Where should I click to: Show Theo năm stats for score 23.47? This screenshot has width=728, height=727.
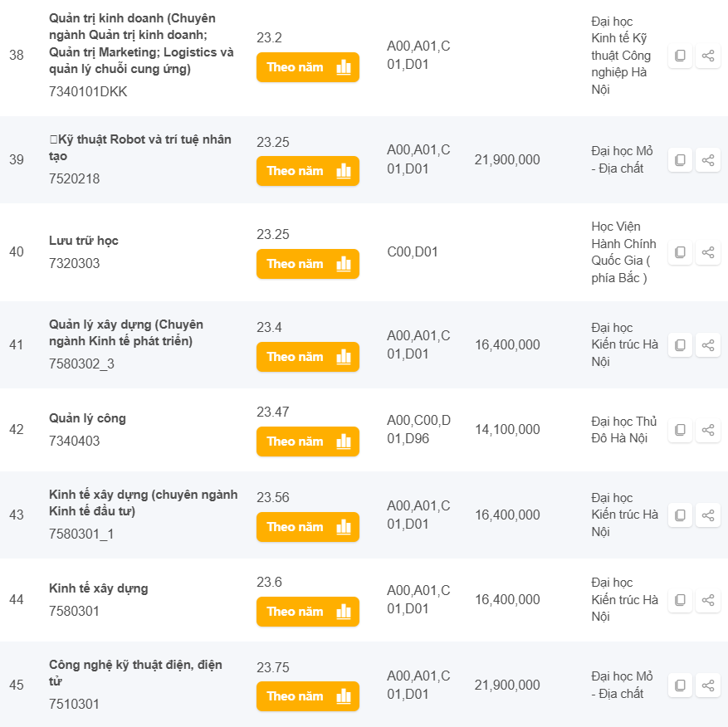click(x=308, y=442)
